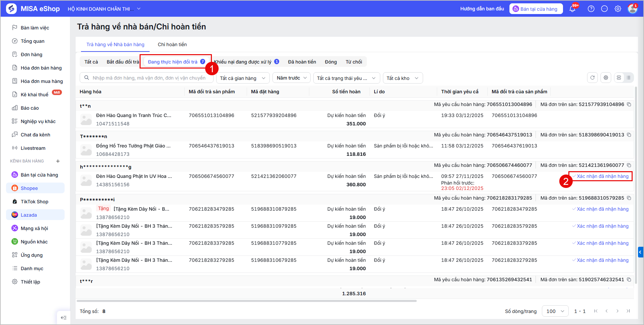
Task: Expand rows per page dropdown 100
Action: pyautogui.click(x=555, y=311)
